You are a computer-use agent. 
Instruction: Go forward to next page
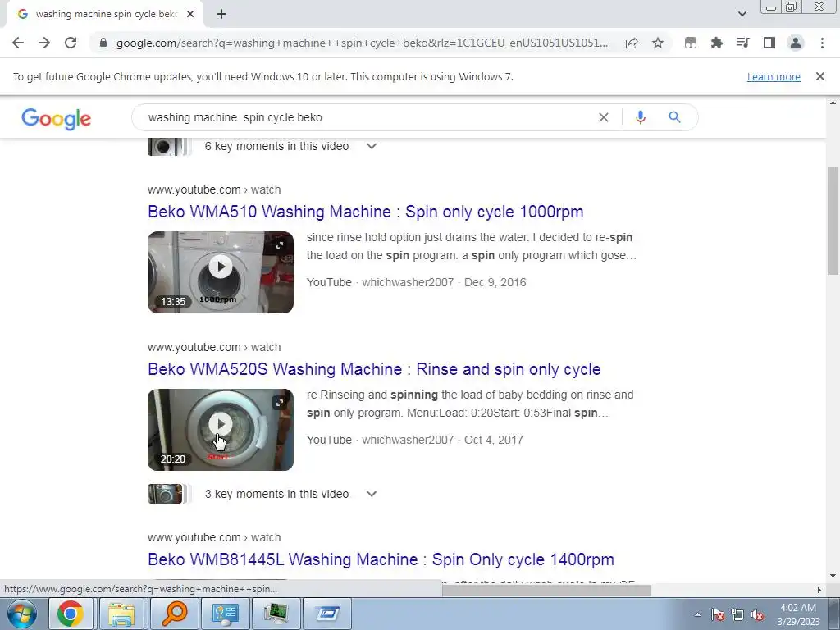(44, 43)
